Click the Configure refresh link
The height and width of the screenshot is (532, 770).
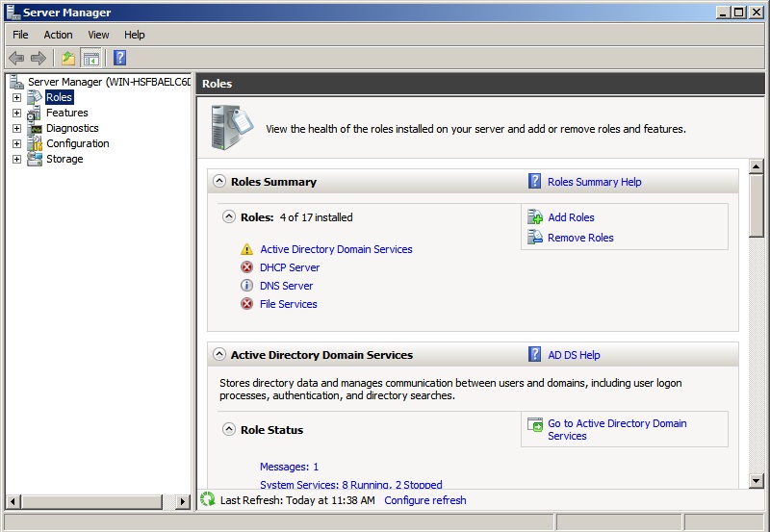click(x=425, y=500)
